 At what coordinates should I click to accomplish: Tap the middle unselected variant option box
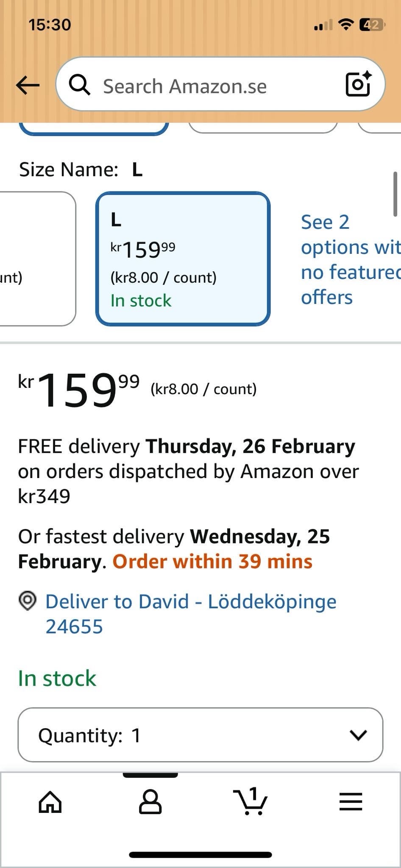point(263,127)
